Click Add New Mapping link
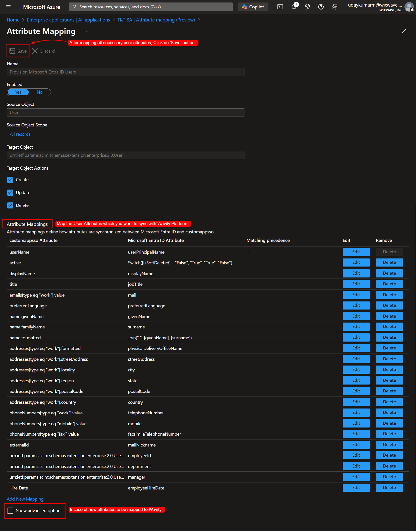 pos(25,499)
